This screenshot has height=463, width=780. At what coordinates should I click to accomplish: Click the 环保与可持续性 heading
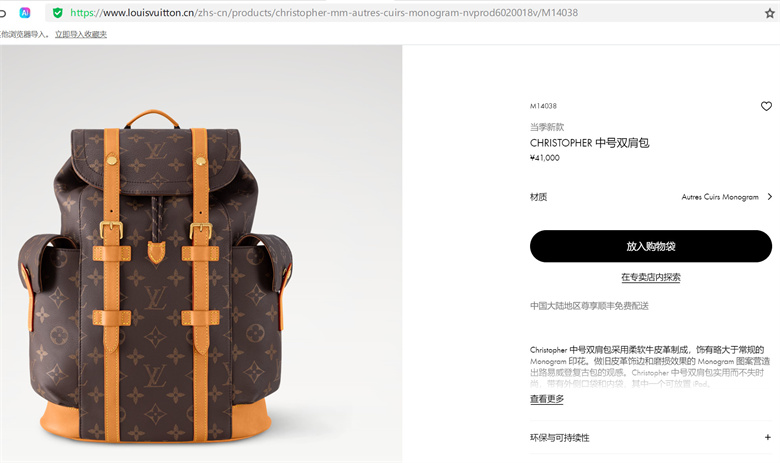(560, 438)
